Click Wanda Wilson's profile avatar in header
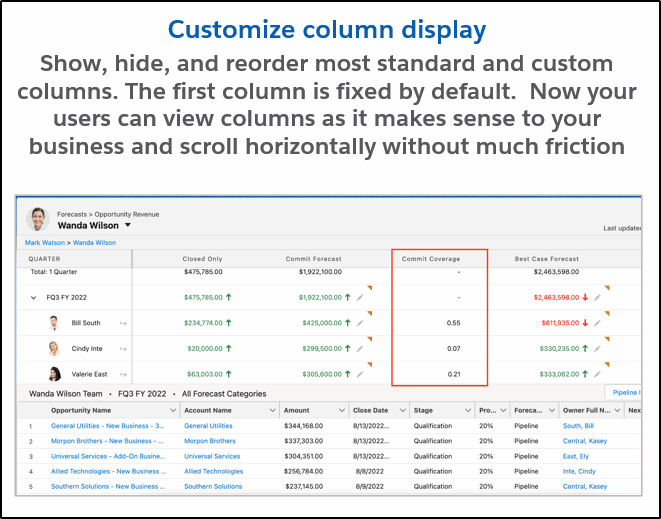 point(38,219)
